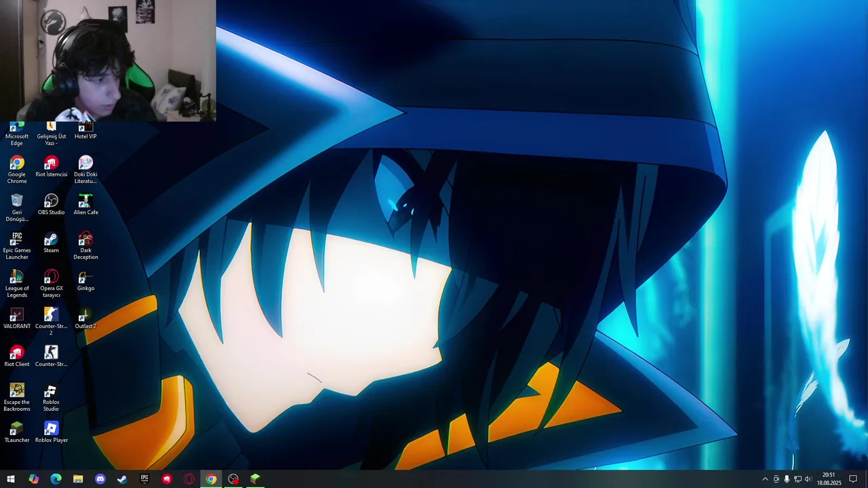Switch to TLauncher in the taskbar
Viewport: 868px width, 488px height.
click(256, 479)
